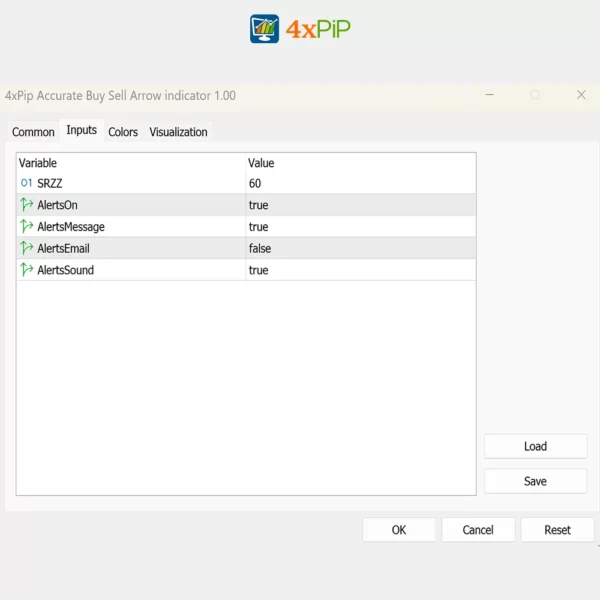Viewport: 600px width, 600px height.
Task: Click the 4xPip logo icon
Action: 265,29
